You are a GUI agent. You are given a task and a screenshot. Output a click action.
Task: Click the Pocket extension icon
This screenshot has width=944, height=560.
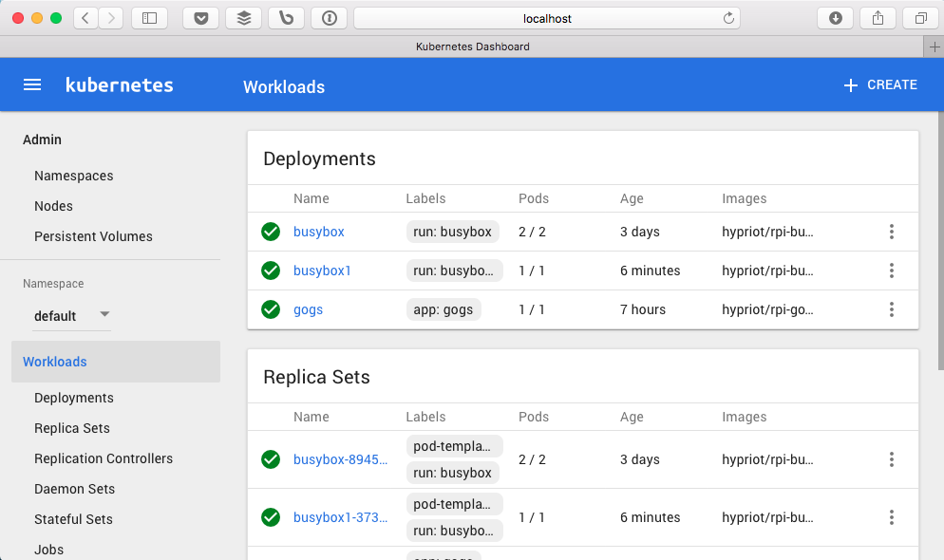point(201,18)
